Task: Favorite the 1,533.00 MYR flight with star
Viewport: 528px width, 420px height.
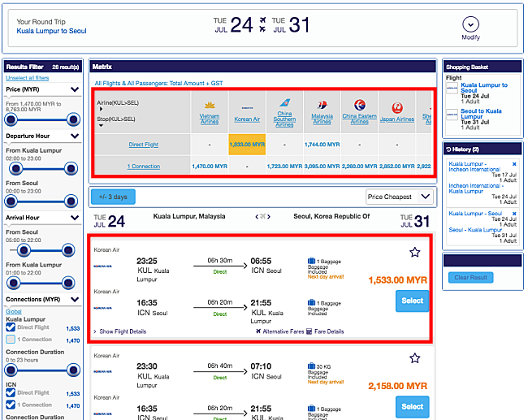Action: (x=415, y=252)
